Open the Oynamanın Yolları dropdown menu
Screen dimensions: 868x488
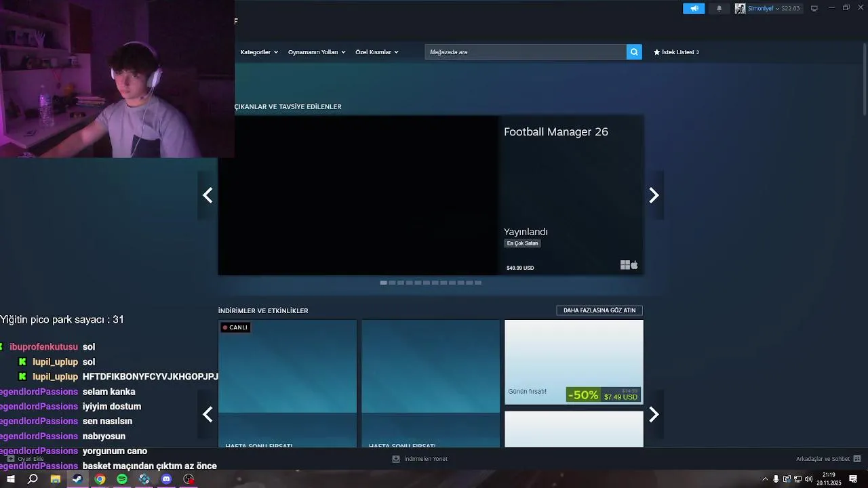point(317,52)
